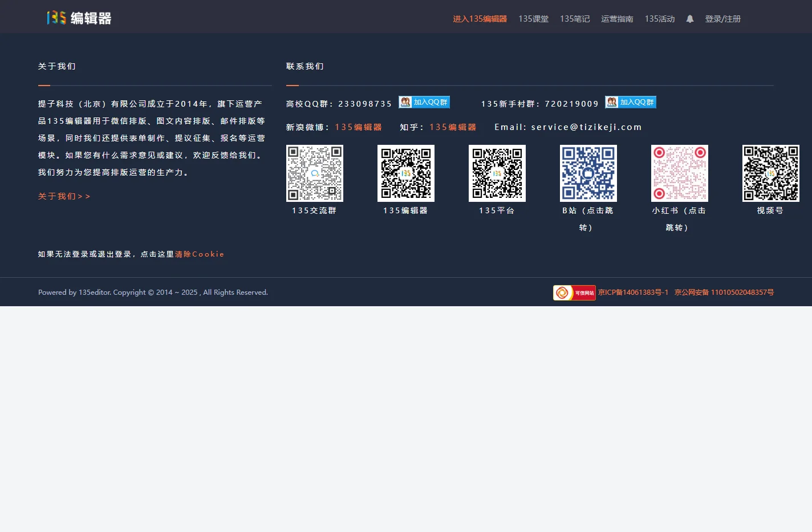The height and width of the screenshot is (532, 812).
Task: Open 135课堂 menu item
Action: coord(534,19)
